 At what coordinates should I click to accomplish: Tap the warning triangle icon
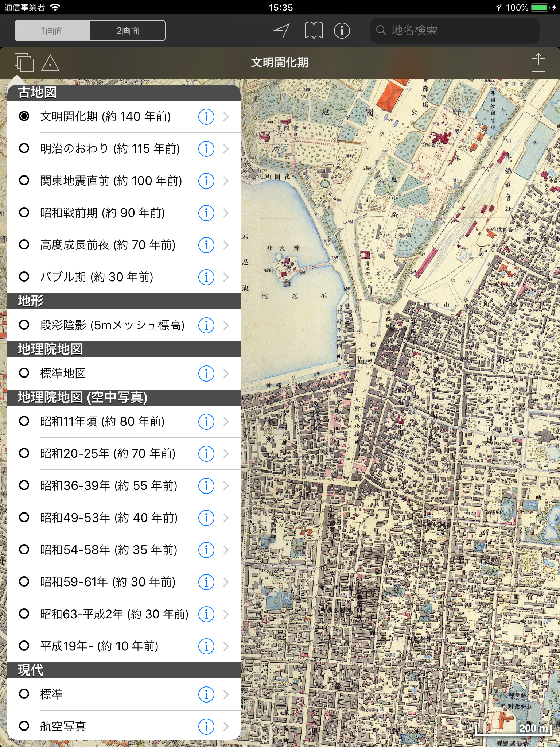[50, 63]
